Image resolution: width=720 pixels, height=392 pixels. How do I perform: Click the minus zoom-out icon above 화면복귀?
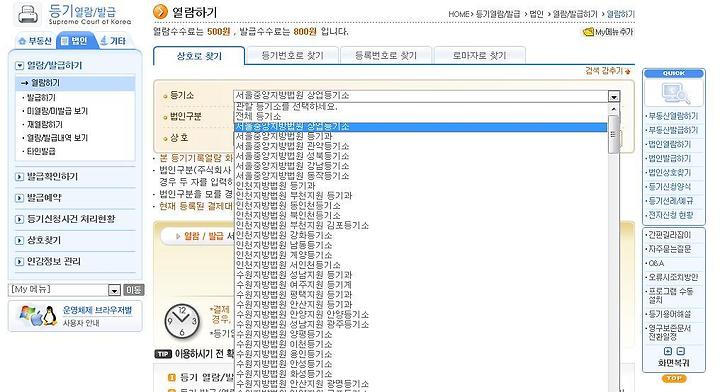coord(681,351)
